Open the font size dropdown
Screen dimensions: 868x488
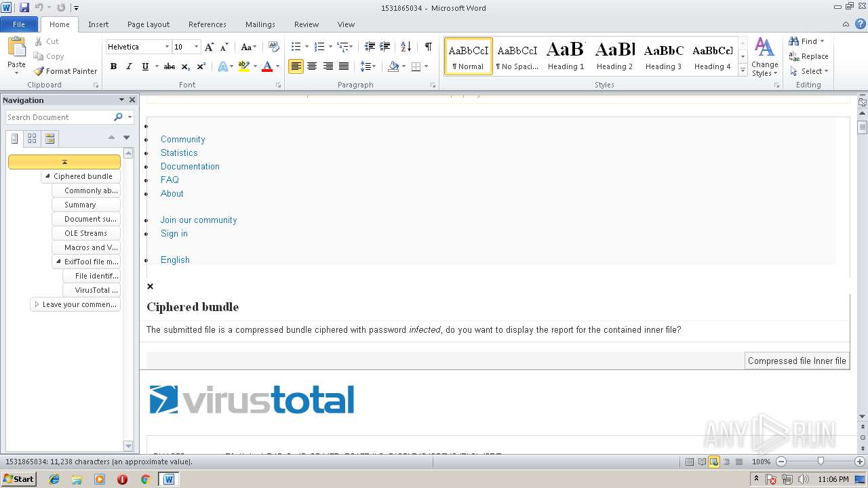[x=197, y=47]
